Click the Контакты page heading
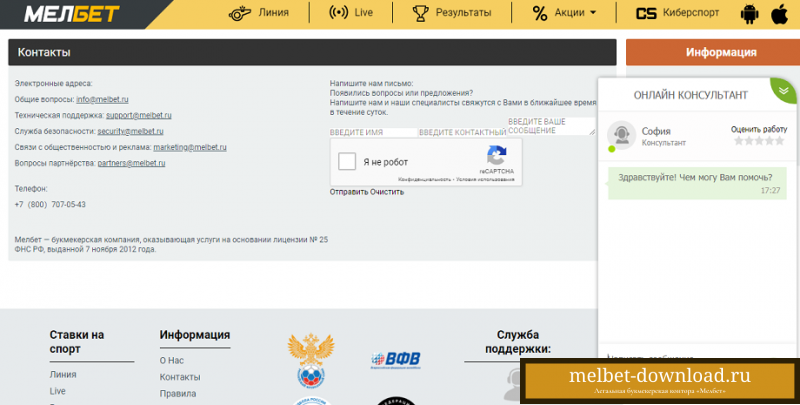Viewport: 800px width, 405px height. click(44, 52)
